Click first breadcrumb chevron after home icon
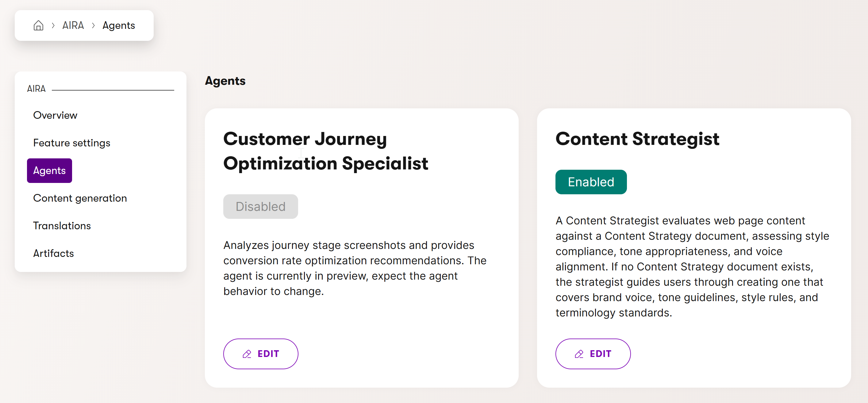 53,25
